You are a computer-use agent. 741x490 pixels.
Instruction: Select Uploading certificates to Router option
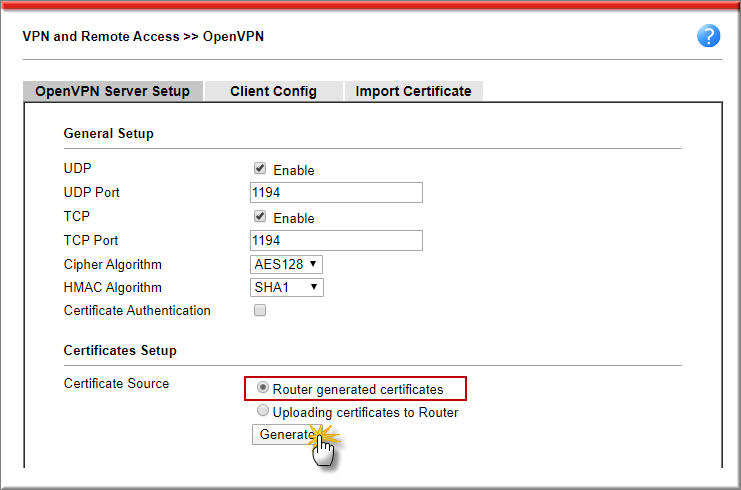coord(263,410)
